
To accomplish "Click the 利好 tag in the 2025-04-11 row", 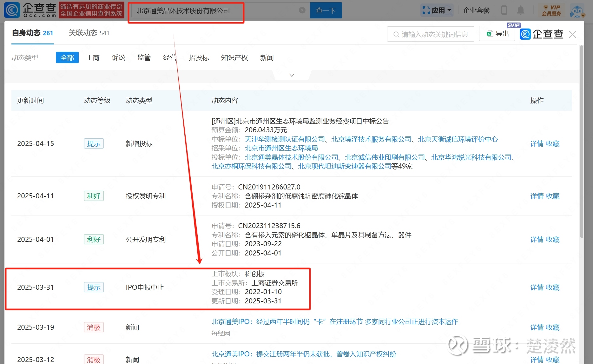I will point(94,196).
